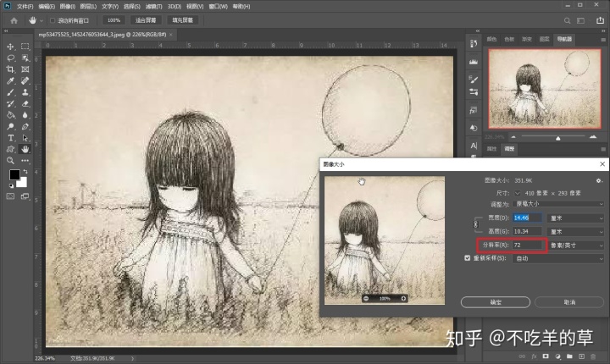Select the Object Selection tool

[25, 58]
